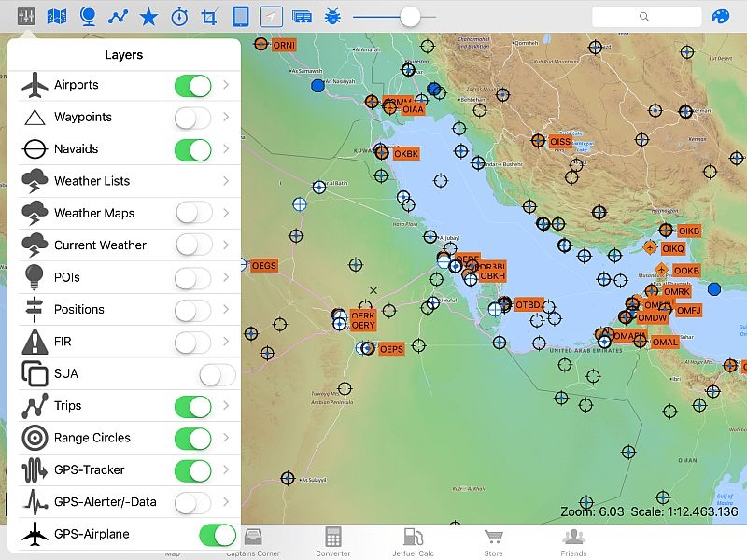
Task: Click the Navaids crosshair icon
Action: click(x=35, y=149)
